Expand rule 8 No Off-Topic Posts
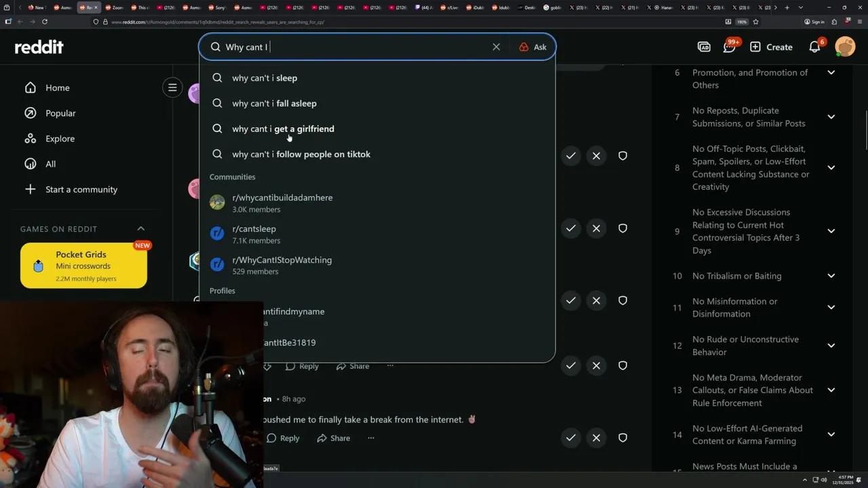The image size is (868, 488). coord(831,167)
